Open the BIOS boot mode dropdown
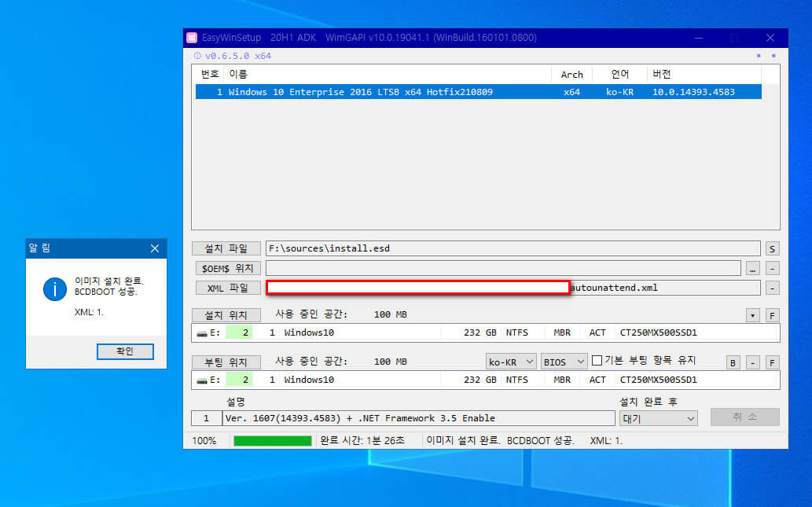 (x=564, y=362)
